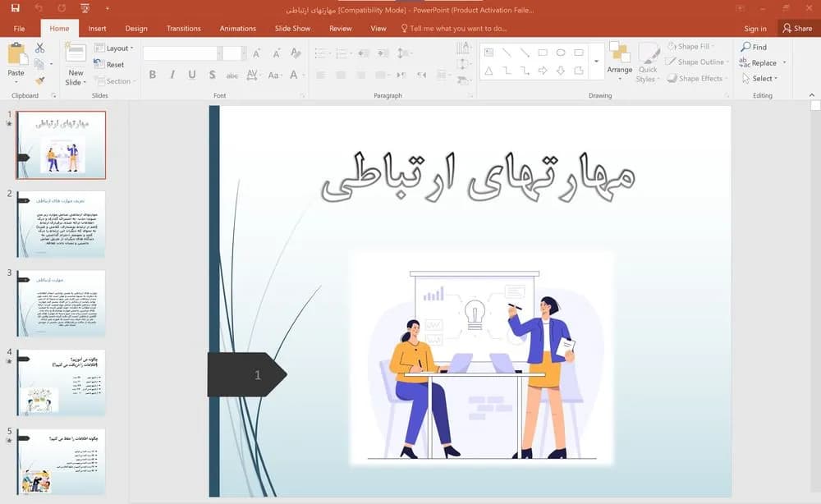Open Shape Effects dropdown
Image resolution: width=821 pixels, height=504 pixels.
(x=697, y=78)
